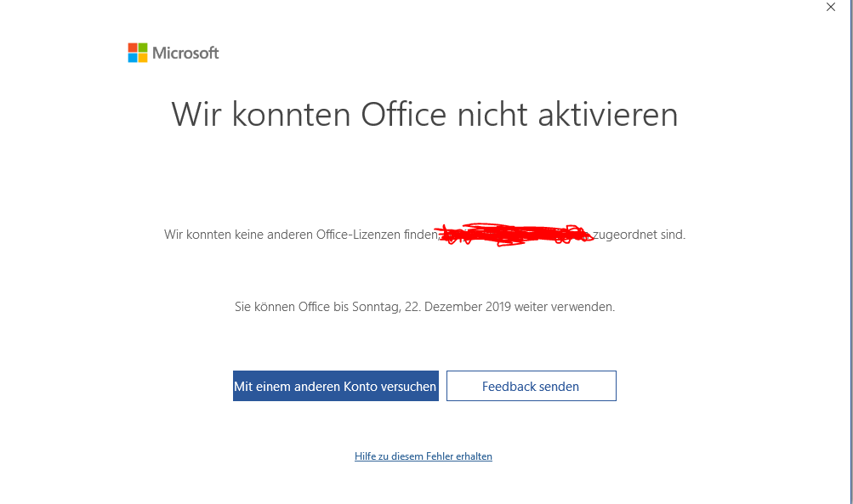Click the sentence 'Sie können Office bis Sonntag'
Screen dimensions: 853x504
pos(318,307)
